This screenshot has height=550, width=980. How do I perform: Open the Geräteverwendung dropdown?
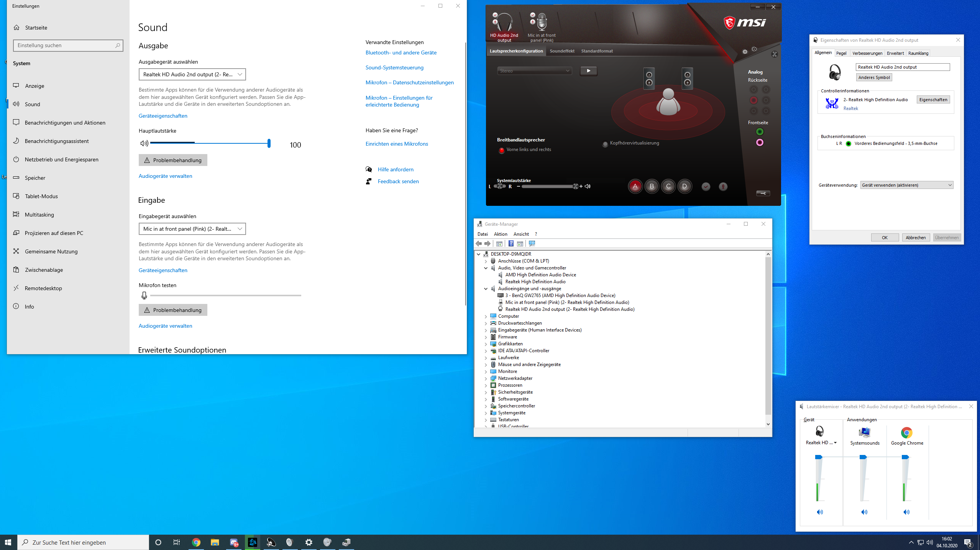[906, 185]
